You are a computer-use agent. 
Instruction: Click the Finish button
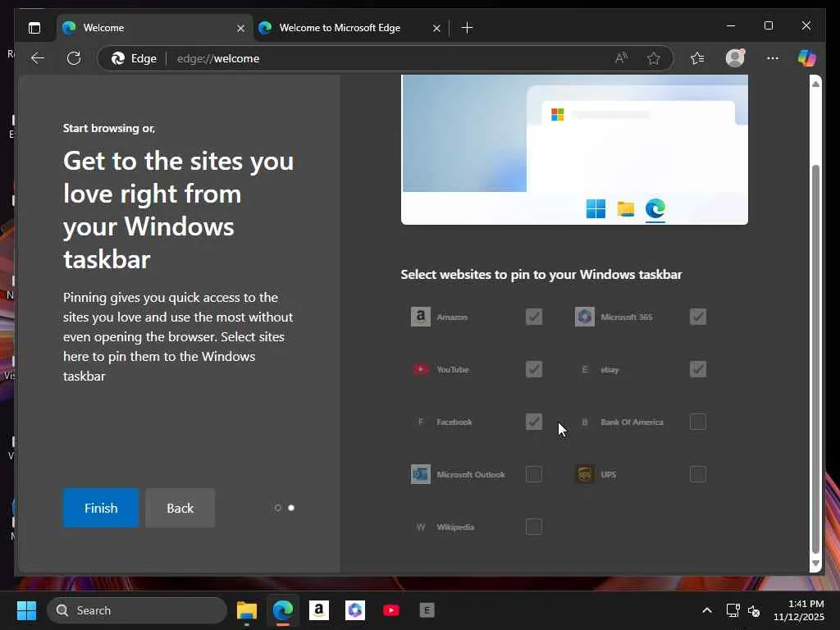tap(101, 508)
